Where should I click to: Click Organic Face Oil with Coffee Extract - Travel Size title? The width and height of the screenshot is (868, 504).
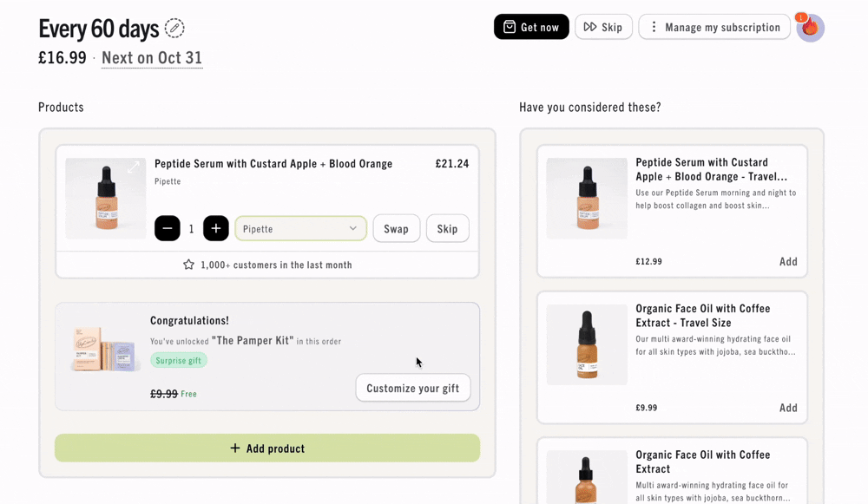[x=702, y=316]
